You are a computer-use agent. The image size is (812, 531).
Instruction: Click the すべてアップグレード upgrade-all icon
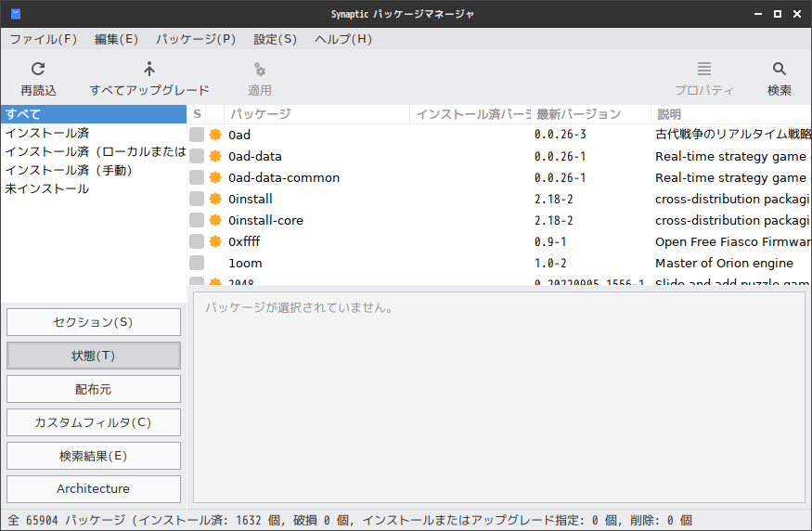coord(149,69)
